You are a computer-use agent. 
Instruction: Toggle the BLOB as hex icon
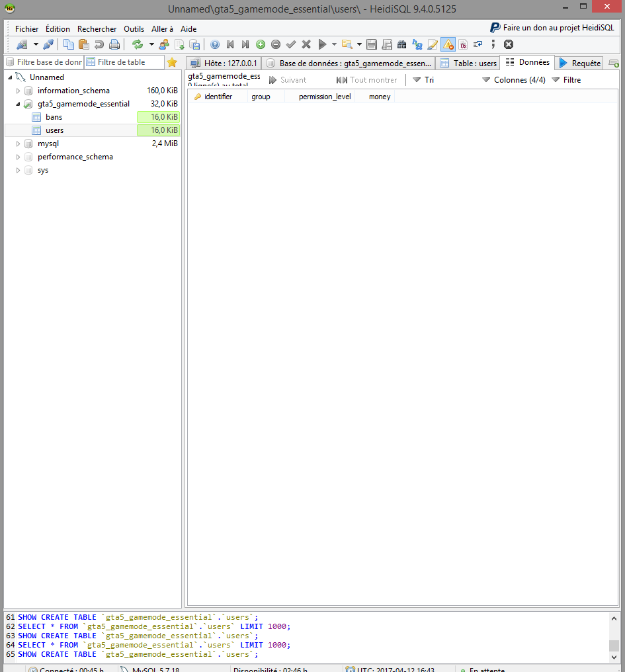pos(464,44)
